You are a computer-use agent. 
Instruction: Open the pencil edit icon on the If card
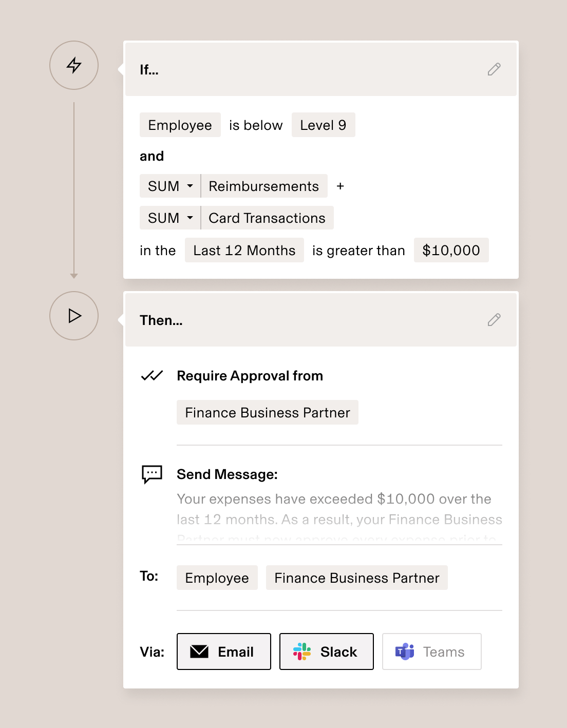(494, 69)
